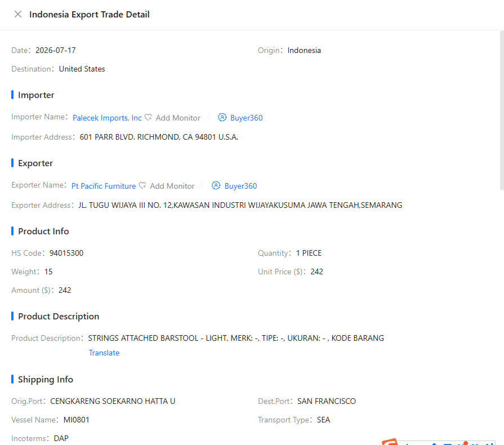Add Monitor for the exporter Pt Pacific Furniture
504x445 pixels.
(172, 186)
